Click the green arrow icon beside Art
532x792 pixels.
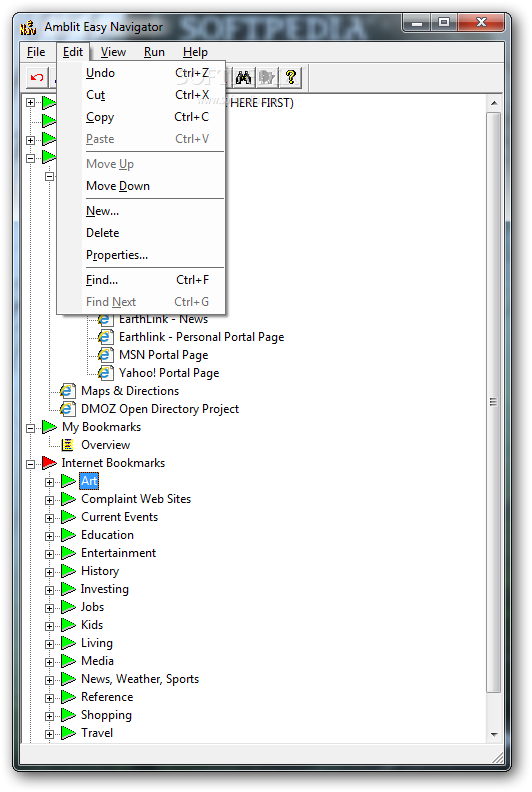tap(68, 481)
